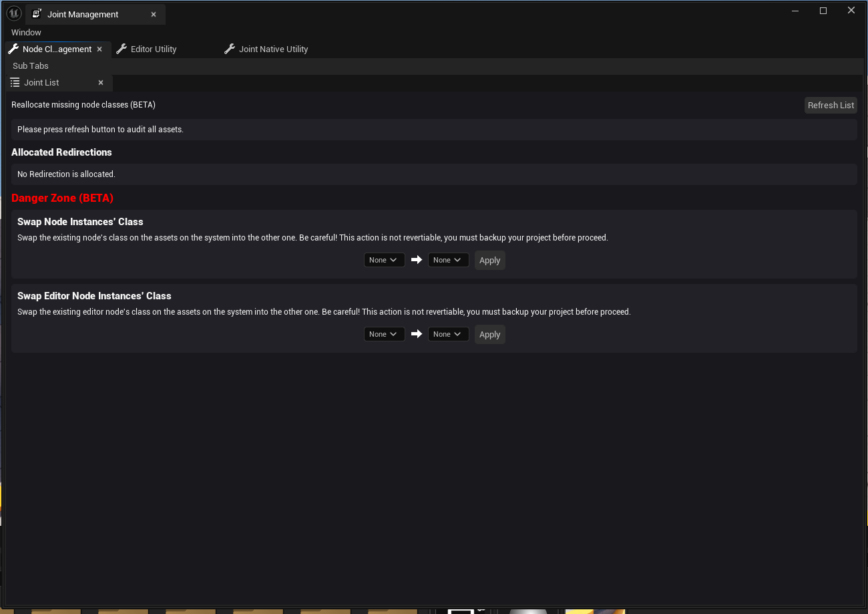This screenshot has width=868, height=614.
Task: Apply the Swap Editor Node Instances' Class action
Action: click(x=489, y=335)
